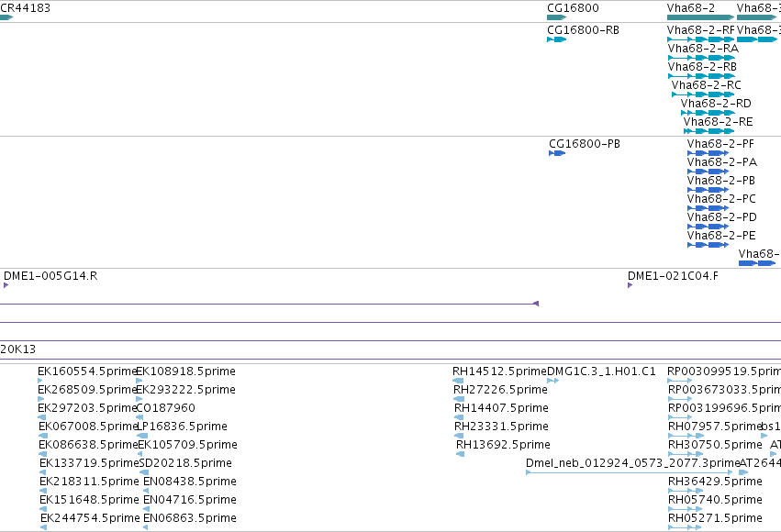
Task: Click the Vha68-2-PA protein label
Action: (721, 162)
